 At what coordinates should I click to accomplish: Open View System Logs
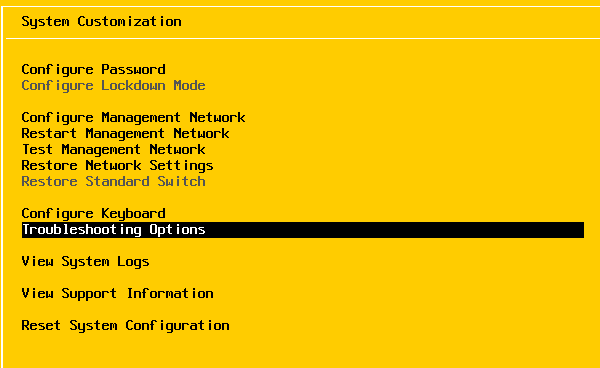coord(85,262)
